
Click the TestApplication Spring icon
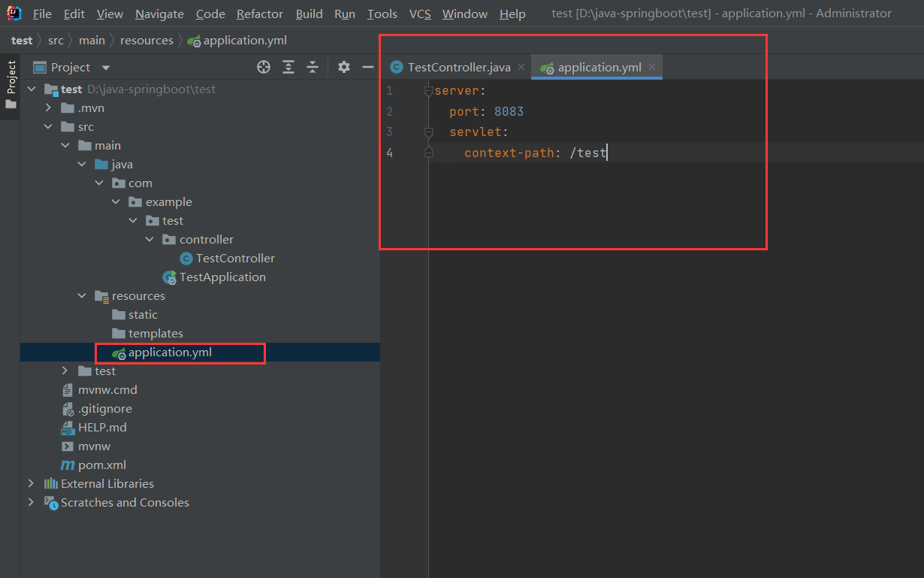pyautogui.click(x=170, y=277)
